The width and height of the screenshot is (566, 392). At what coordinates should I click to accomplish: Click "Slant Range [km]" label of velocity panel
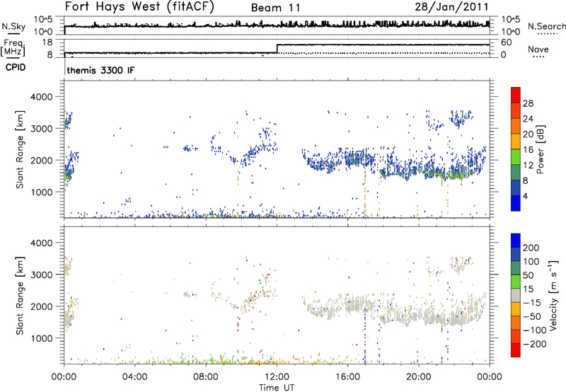(21, 296)
